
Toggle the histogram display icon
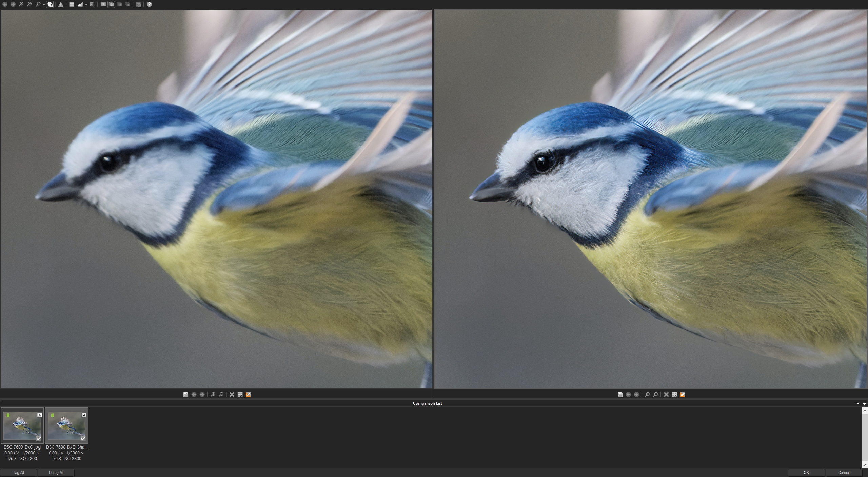pyautogui.click(x=80, y=4)
